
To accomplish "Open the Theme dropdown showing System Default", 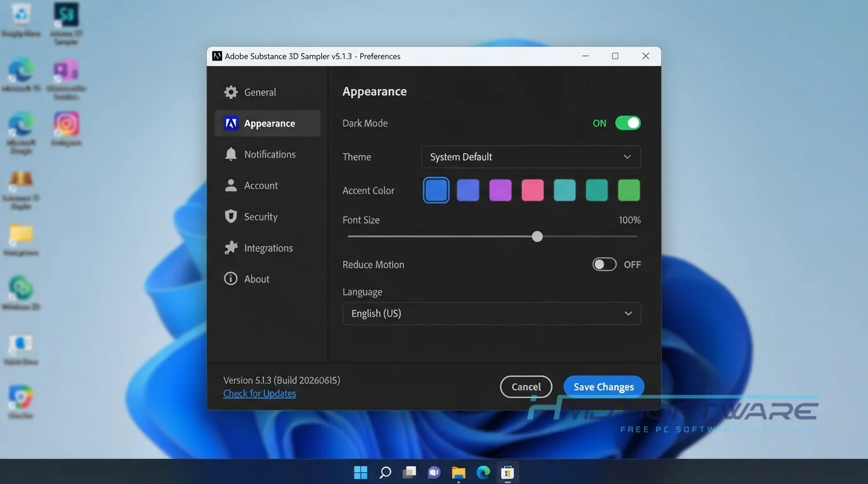I will 531,157.
